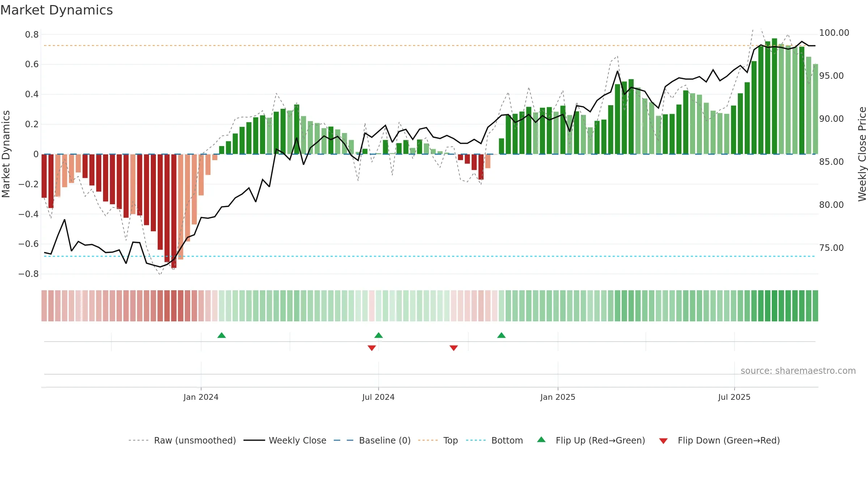Screen dimensions: 868x488
Task: Click the 0.2 left axis label
Action: pos(32,124)
